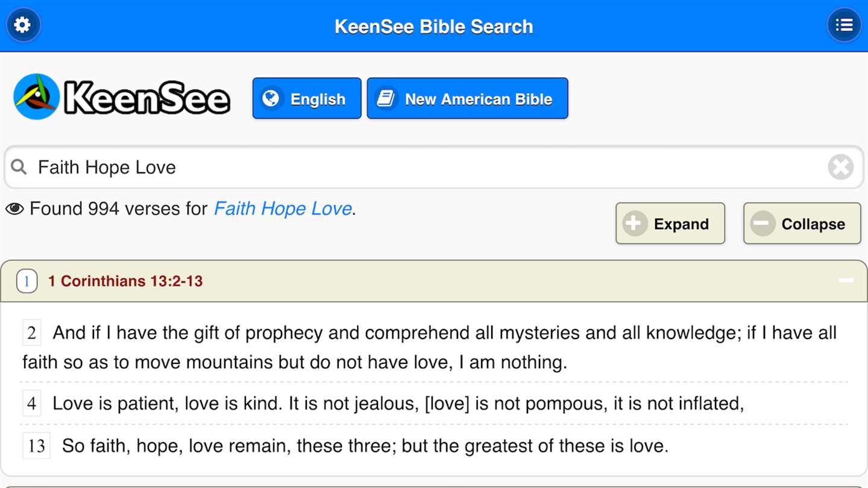868x488 pixels.
Task: Open settings via the gear icon
Action: click(23, 25)
